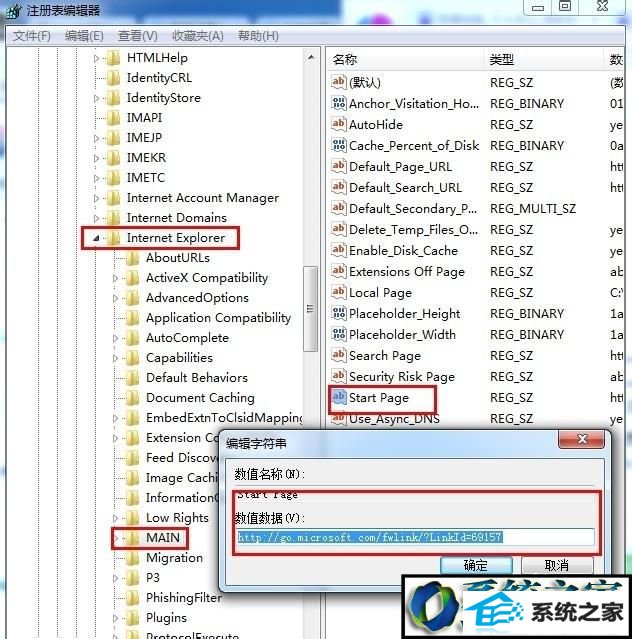Select the Delete_Temp_Files_O... value name

[x=414, y=230]
